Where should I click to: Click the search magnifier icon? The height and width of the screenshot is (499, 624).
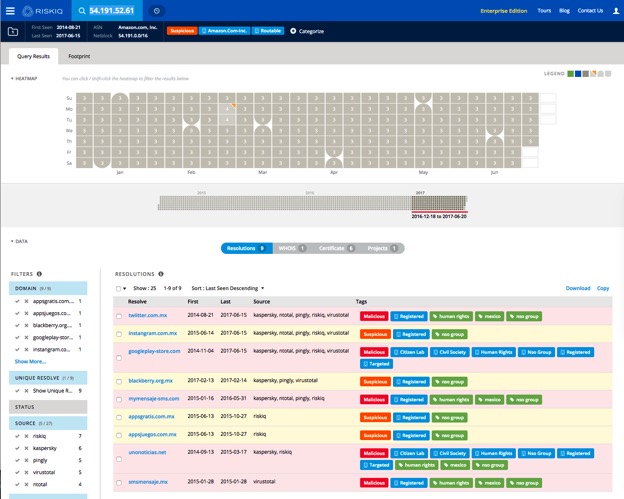pos(82,11)
